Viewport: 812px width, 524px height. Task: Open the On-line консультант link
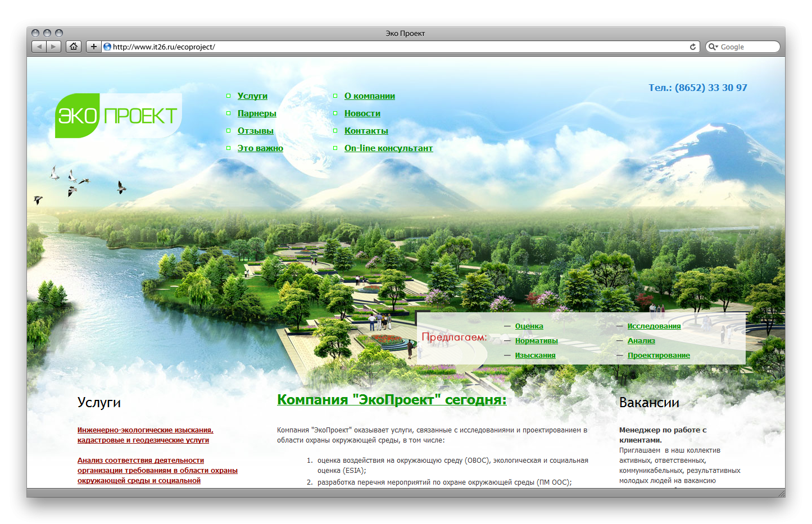coord(388,148)
